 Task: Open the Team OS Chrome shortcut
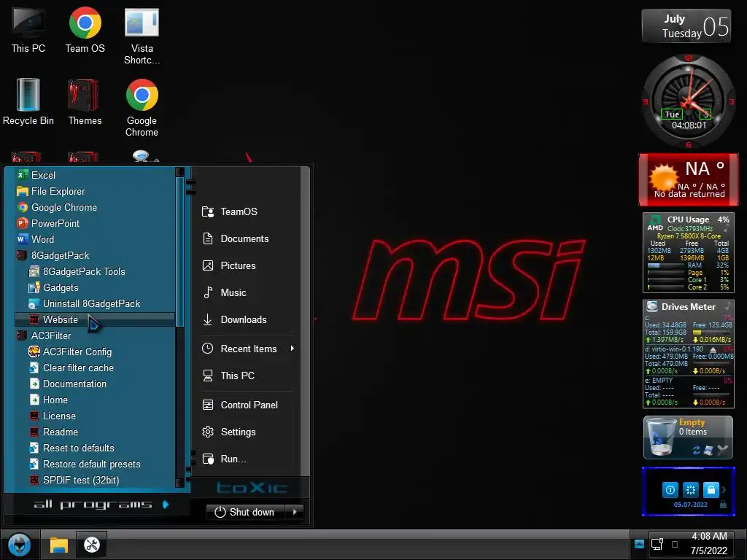tap(85, 29)
